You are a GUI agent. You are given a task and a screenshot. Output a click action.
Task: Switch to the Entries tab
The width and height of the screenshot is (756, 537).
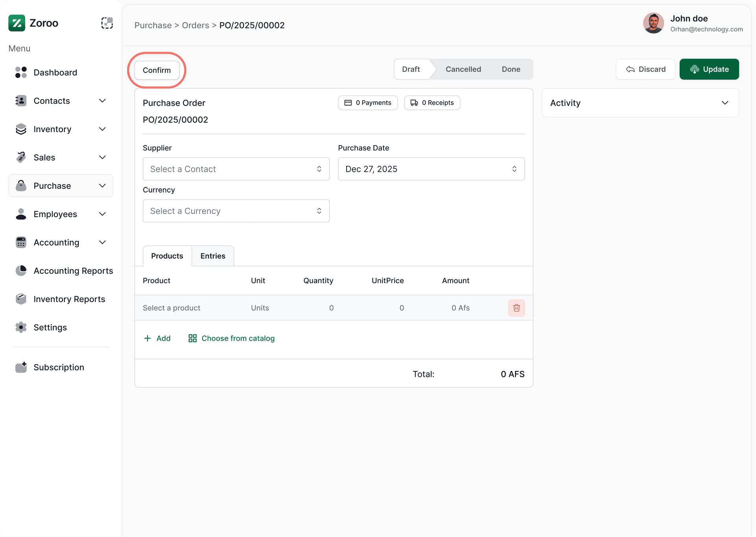tap(213, 256)
